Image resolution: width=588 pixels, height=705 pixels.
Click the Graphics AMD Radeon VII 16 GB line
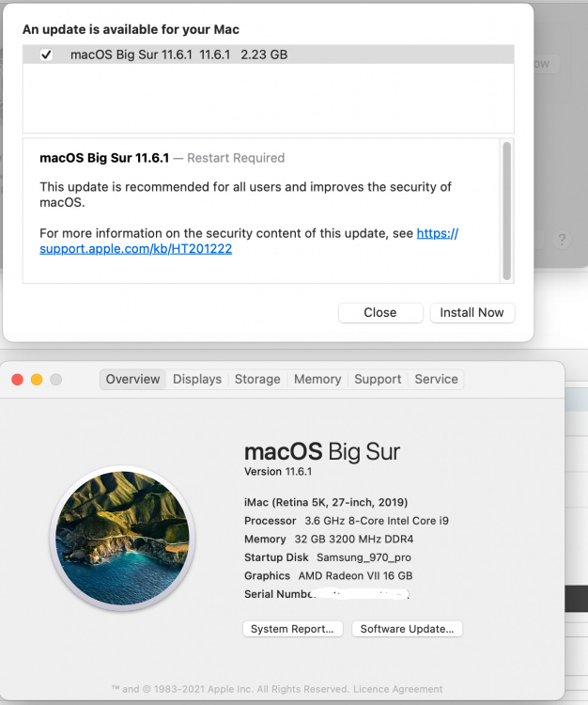pos(329,576)
